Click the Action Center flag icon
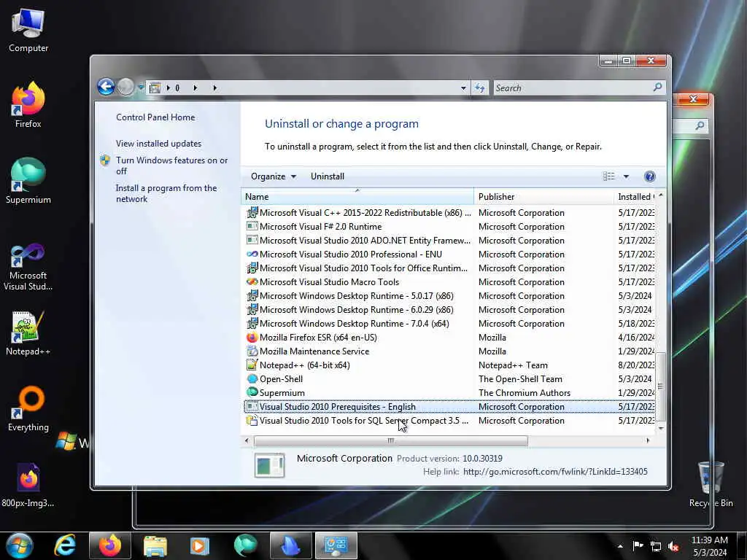Screen dimensions: 747x560 (x=638, y=546)
